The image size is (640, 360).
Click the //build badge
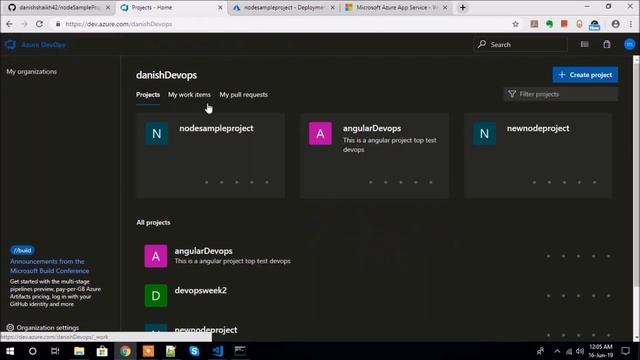pos(22,250)
